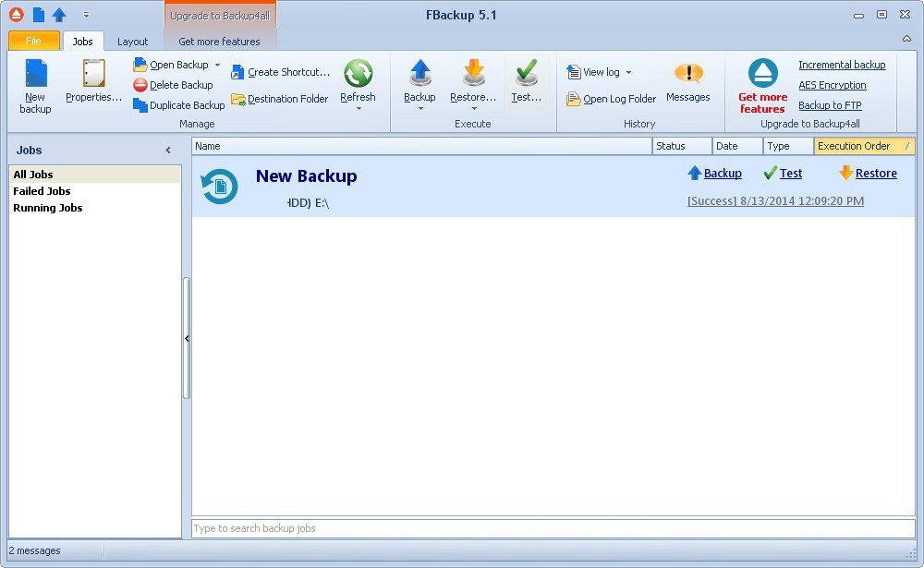Sort by the Name column header
This screenshot has width=924, height=568.
tap(422, 146)
